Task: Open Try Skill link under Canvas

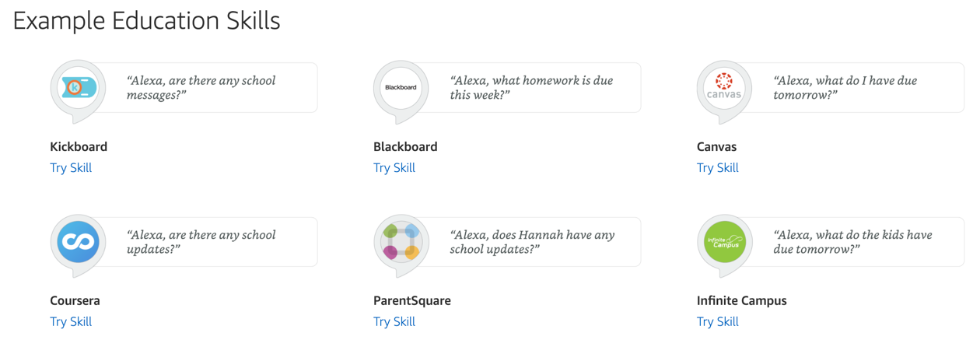Action: click(718, 168)
